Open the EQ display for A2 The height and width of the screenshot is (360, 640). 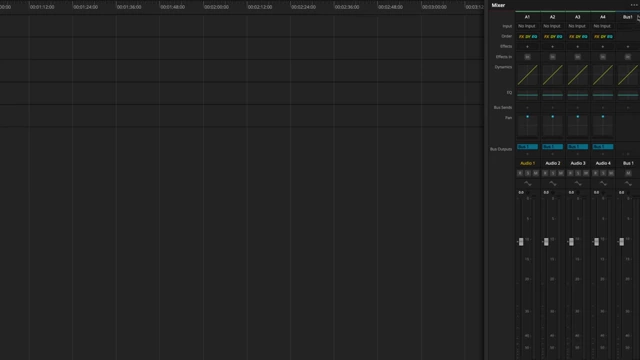click(x=553, y=95)
